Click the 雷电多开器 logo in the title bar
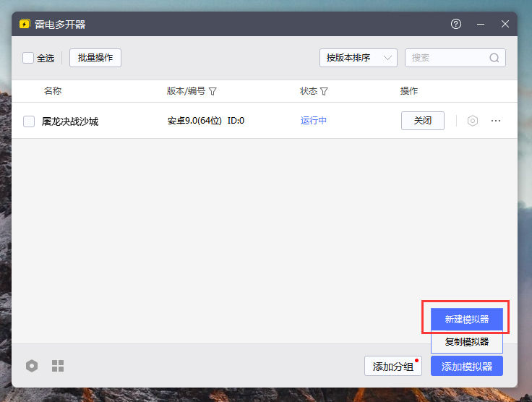The width and height of the screenshot is (532, 402). point(25,24)
